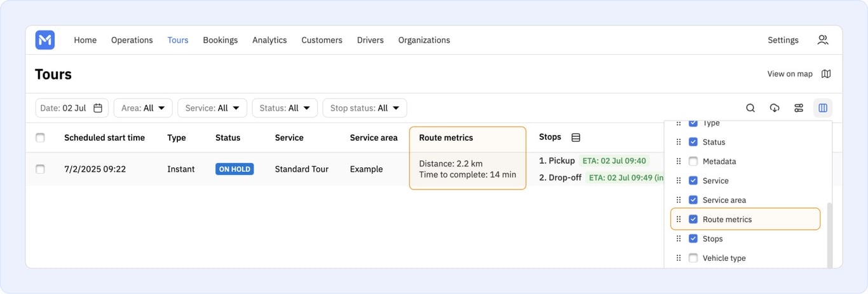Grab the drag handle for Type
Image resolution: width=868 pixels, height=294 pixels.
coord(678,123)
